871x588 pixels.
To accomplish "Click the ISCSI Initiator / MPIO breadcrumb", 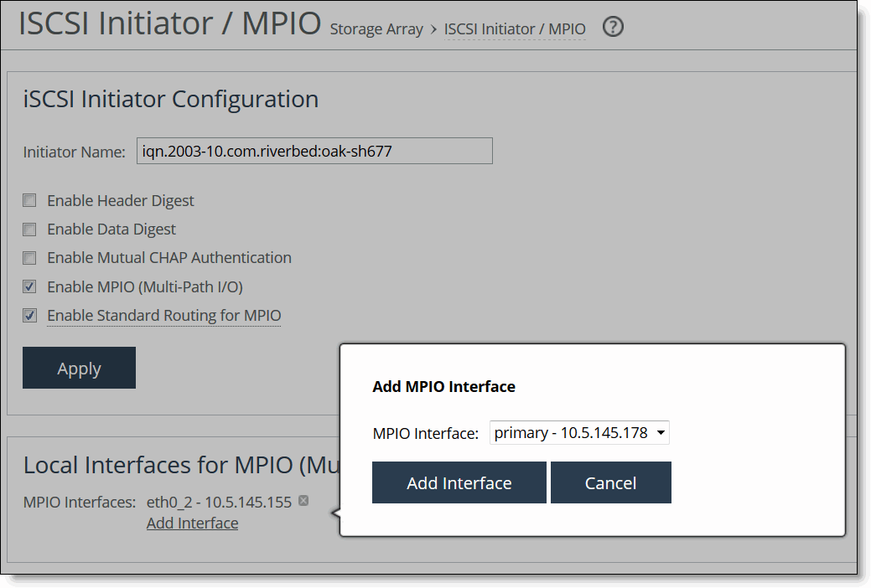I will (515, 28).
